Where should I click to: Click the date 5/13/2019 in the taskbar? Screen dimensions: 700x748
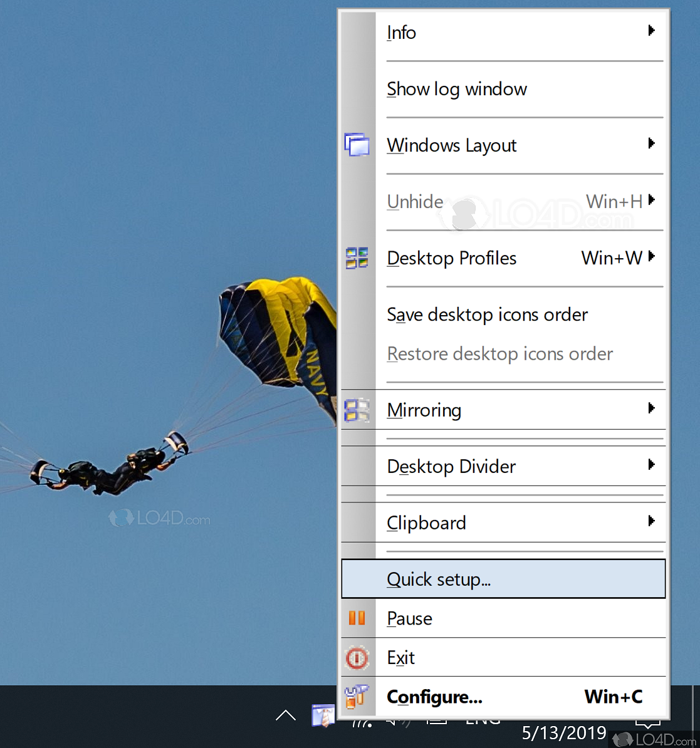[563, 732]
